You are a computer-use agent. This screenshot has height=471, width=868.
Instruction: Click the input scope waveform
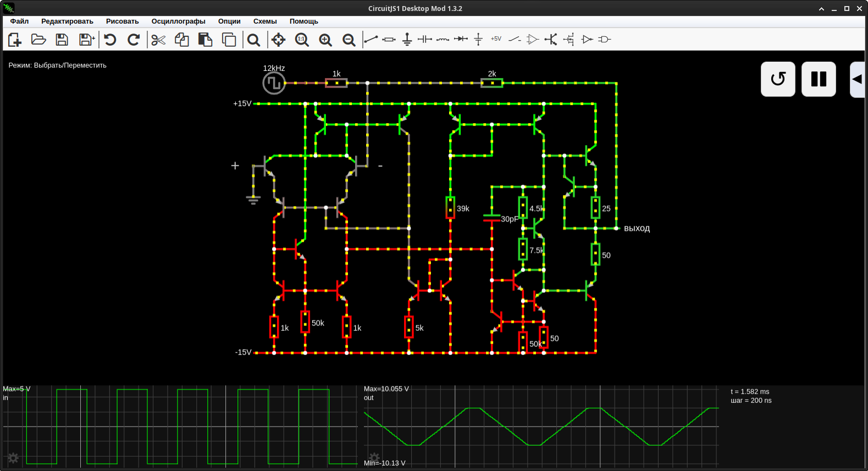[180, 426]
